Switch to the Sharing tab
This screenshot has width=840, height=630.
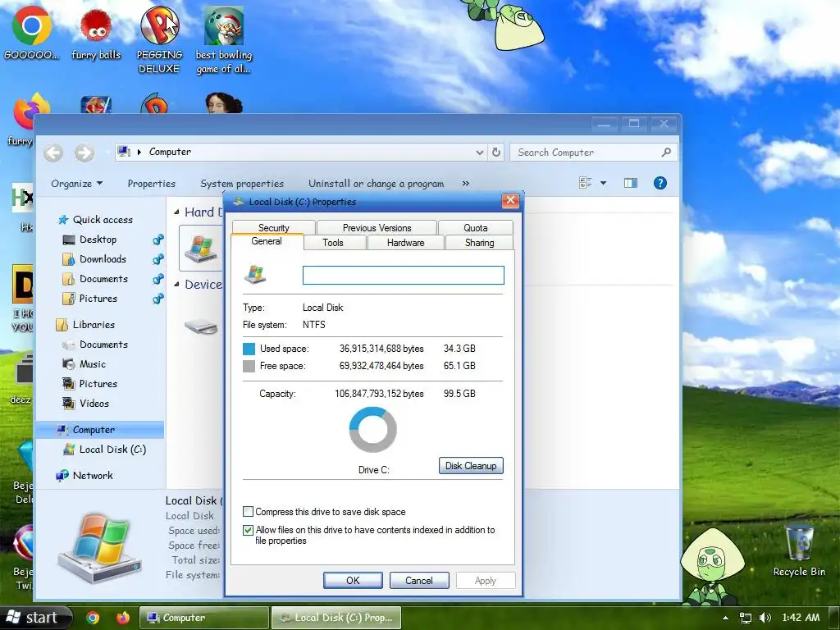point(479,243)
